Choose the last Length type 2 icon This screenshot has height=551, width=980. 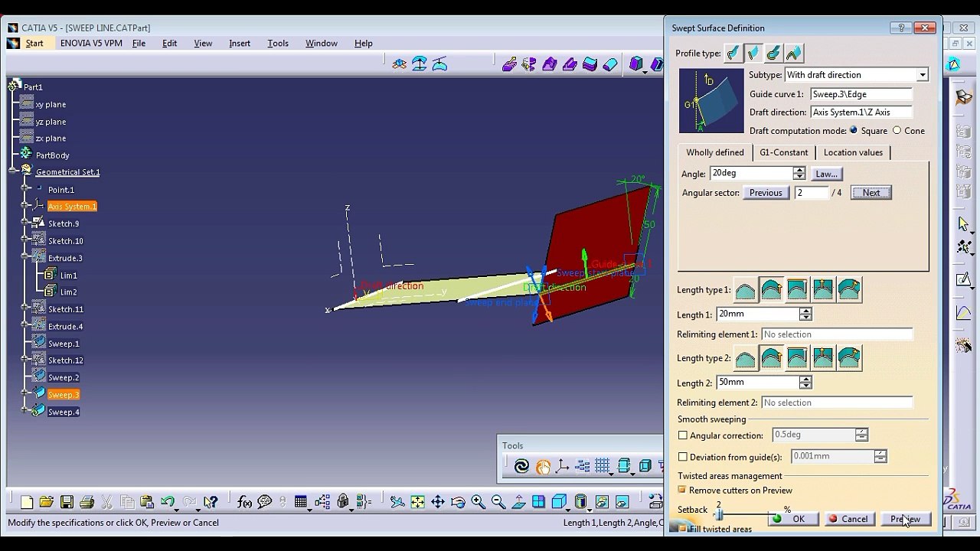click(848, 357)
